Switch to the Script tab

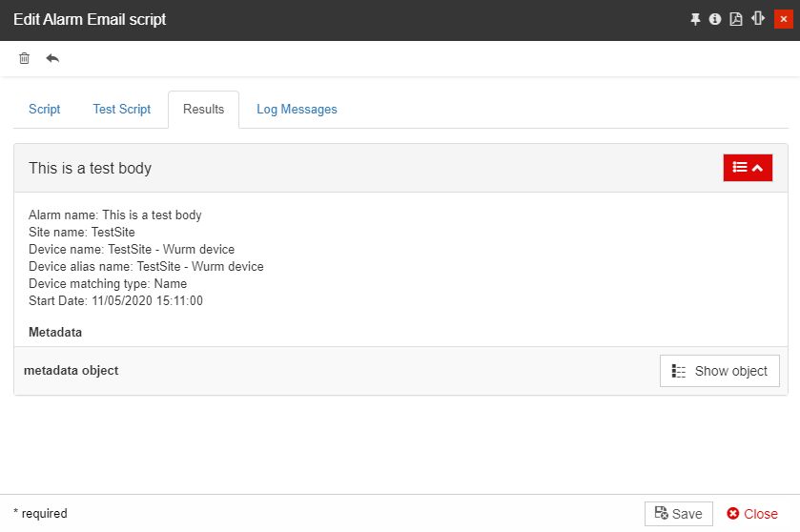coord(45,110)
